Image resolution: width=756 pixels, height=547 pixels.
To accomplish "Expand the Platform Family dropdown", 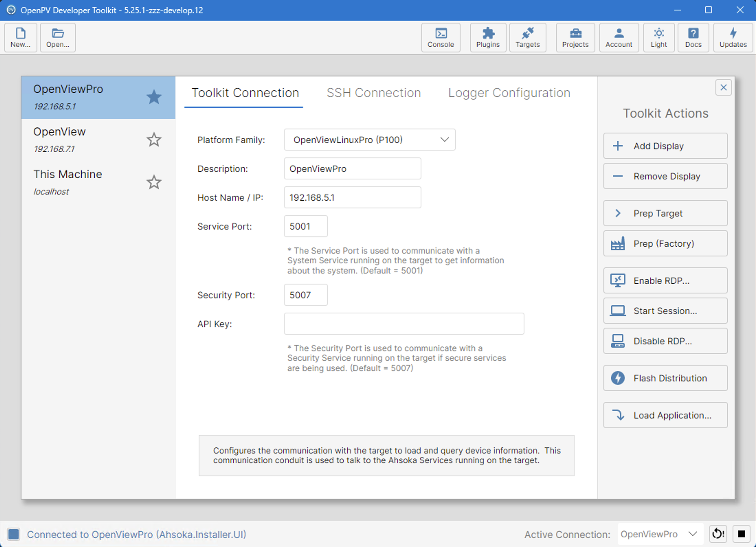I will 369,139.
